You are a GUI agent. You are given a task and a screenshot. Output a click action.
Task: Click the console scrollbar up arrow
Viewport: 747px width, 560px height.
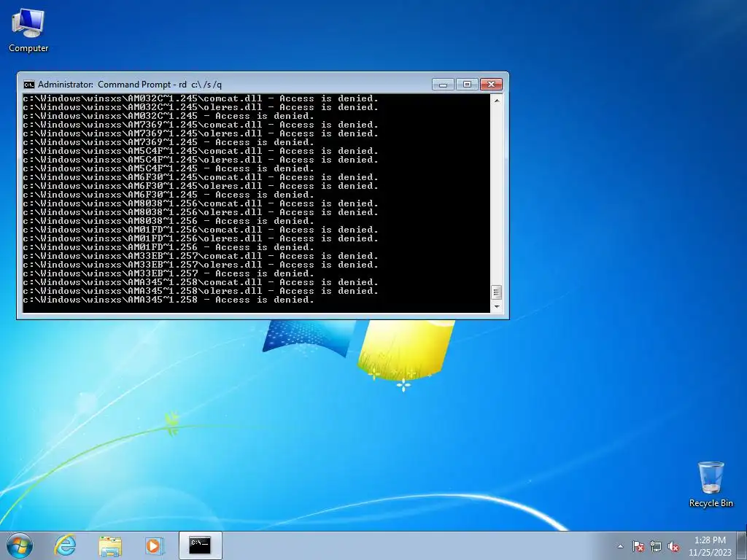click(496, 101)
